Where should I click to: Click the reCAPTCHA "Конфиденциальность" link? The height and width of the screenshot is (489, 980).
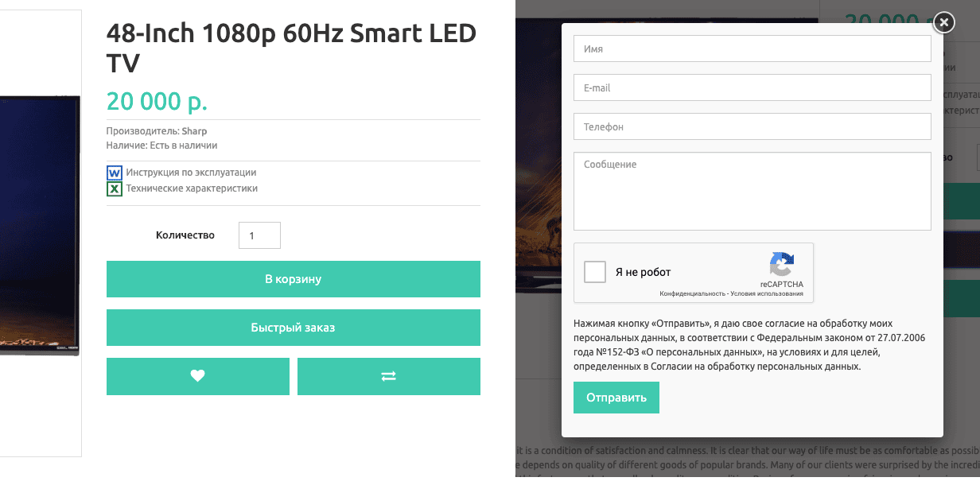click(692, 294)
